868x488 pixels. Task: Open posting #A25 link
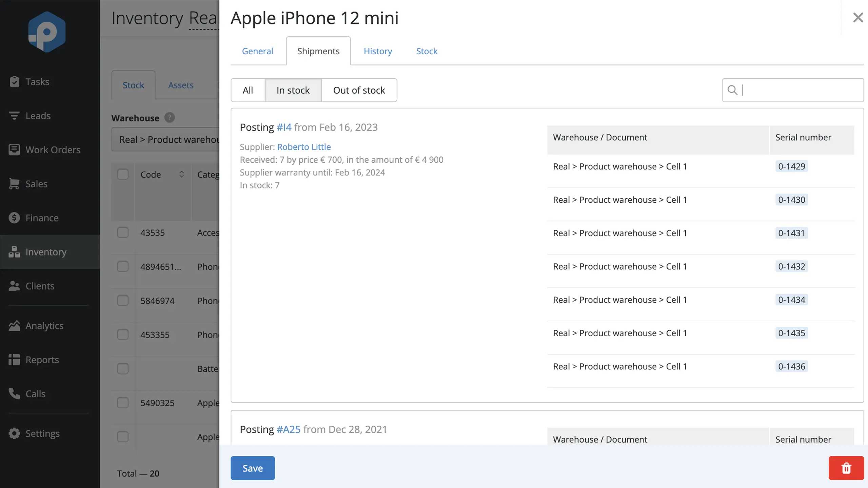point(289,429)
